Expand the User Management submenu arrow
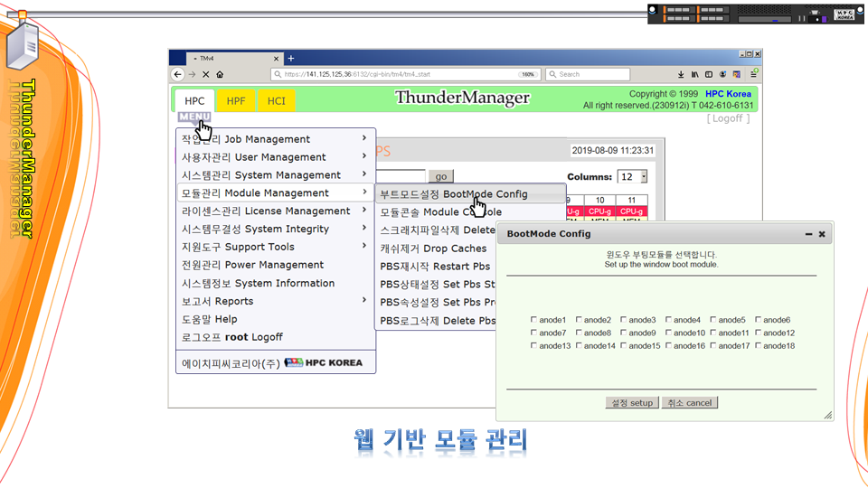The width and height of the screenshot is (868, 488). point(364,156)
